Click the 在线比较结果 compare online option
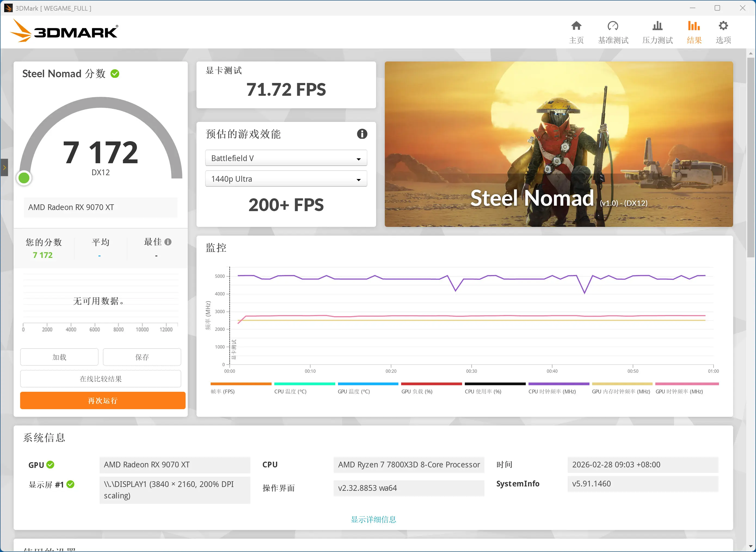The height and width of the screenshot is (552, 756). pos(100,379)
